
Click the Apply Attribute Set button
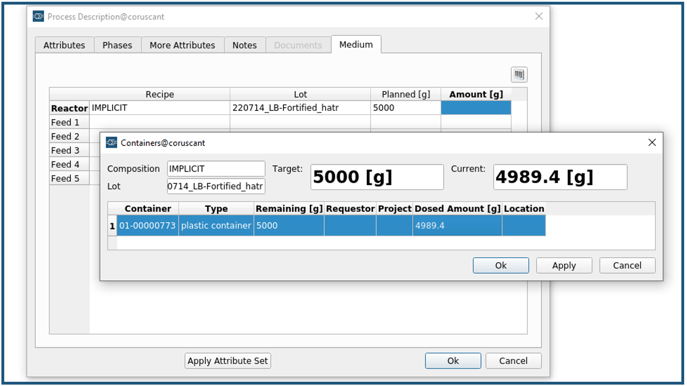[227, 361]
